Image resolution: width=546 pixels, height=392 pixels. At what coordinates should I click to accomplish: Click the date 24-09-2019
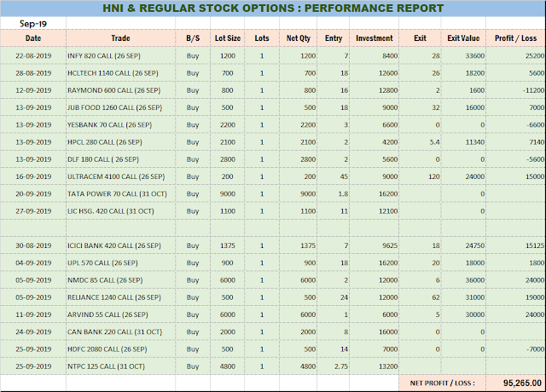pyautogui.click(x=33, y=331)
